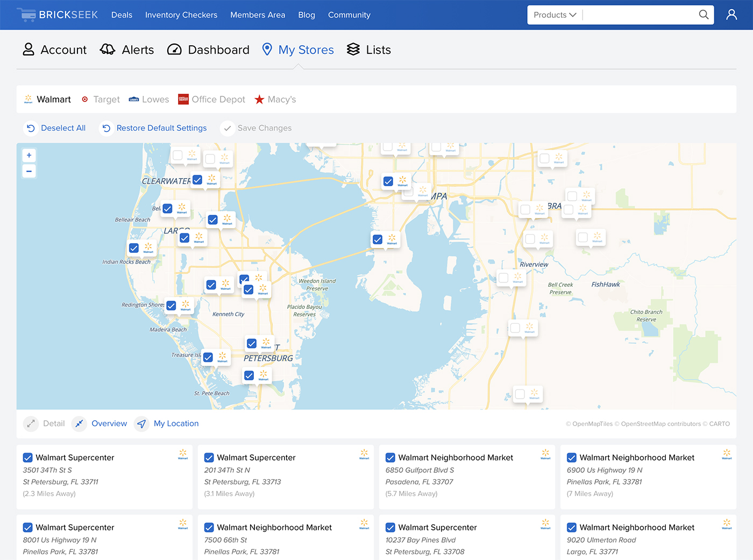Open the Inventory Checkers menu

pos(181,15)
